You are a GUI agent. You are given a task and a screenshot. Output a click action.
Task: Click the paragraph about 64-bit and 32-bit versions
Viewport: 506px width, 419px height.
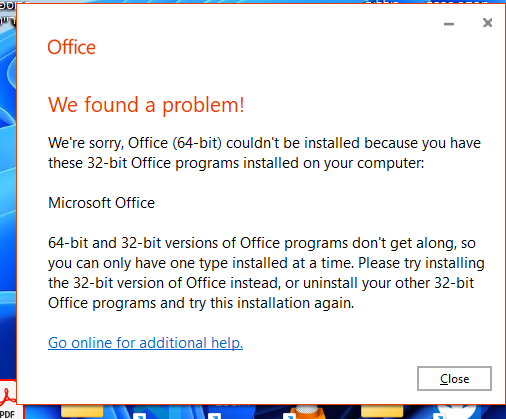266,273
